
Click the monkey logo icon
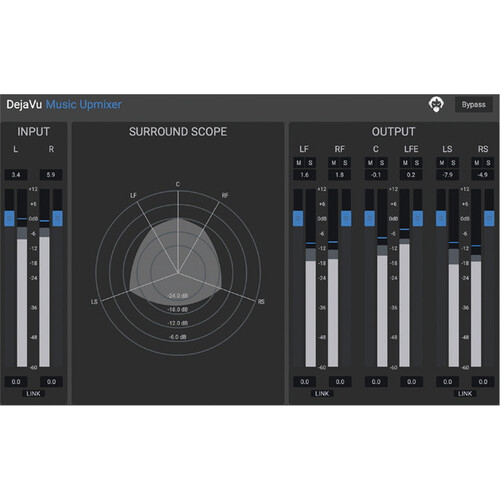tap(436, 104)
